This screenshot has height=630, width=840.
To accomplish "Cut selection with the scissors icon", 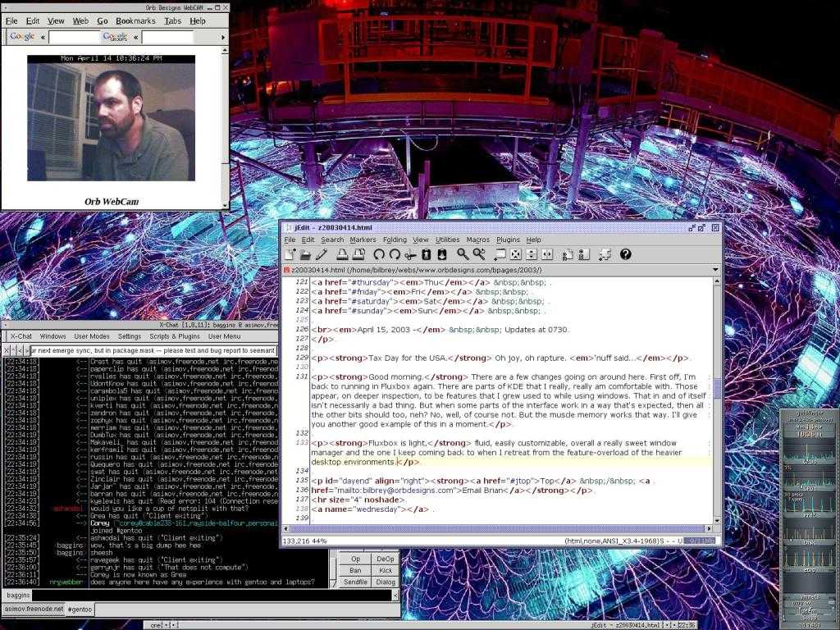I will click(410, 255).
